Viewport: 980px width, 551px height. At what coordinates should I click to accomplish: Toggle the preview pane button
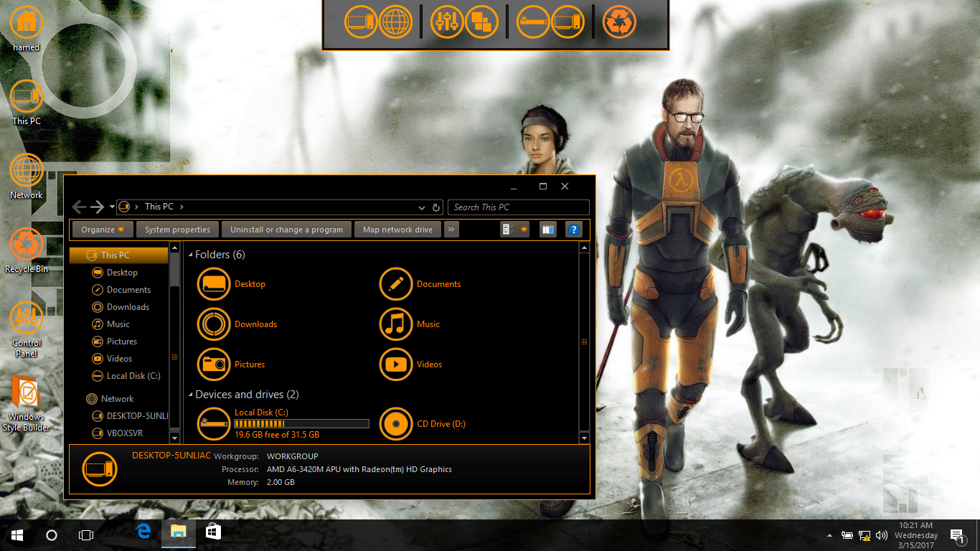click(x=548, y=230)
